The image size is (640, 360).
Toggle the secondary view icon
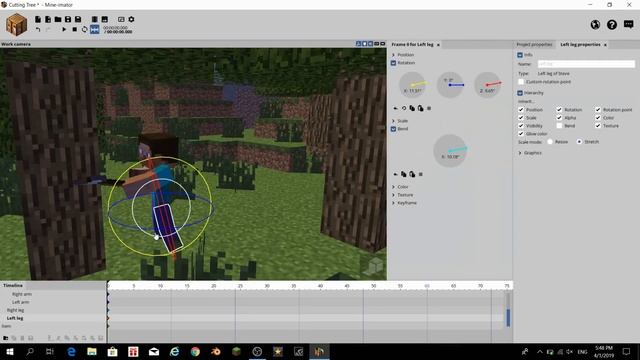[x=121, y=19]
